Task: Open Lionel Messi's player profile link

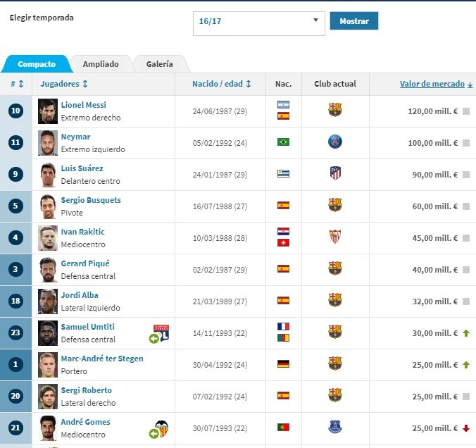Action: [x=84, y=105]
